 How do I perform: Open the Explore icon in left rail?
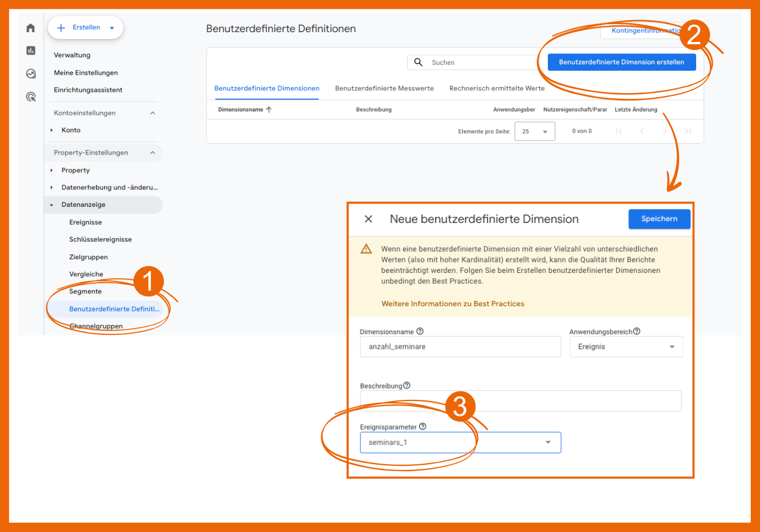tap(30, 74)
